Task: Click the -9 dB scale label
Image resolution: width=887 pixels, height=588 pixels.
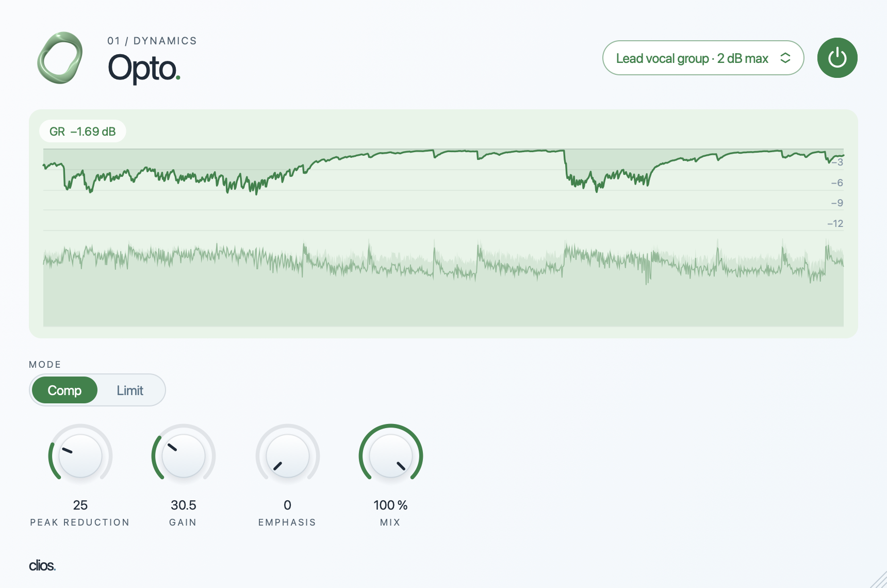Action: (x=837, y=203)
